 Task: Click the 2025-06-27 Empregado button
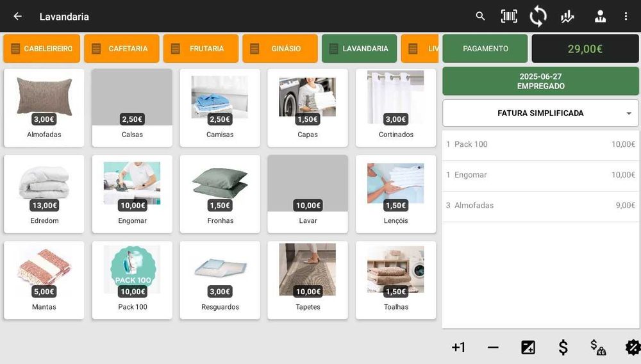540,81
